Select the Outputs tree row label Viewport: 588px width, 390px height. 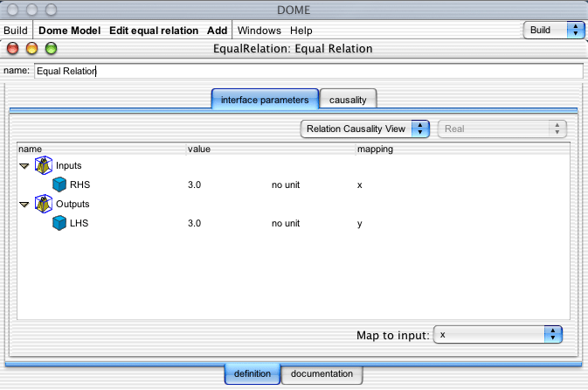tap(73, 204)
